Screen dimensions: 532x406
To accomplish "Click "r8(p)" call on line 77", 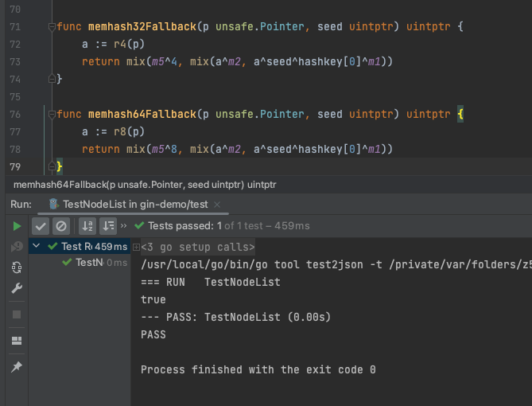I will [x=130, y=132].
